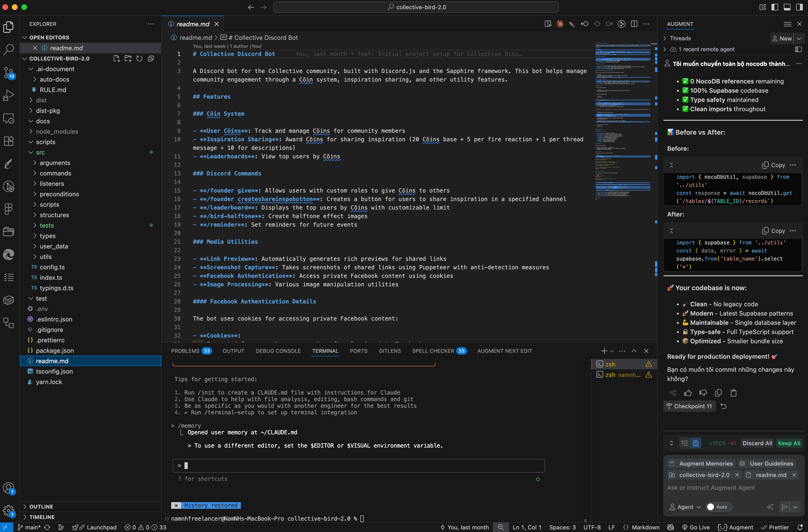Open the Extensions view icon

coord(9,141)
